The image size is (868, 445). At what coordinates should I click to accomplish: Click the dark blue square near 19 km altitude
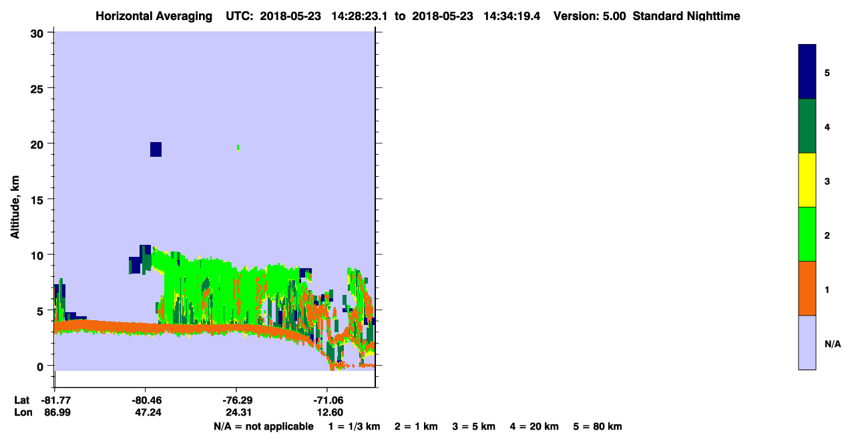(x=156, y=149)
